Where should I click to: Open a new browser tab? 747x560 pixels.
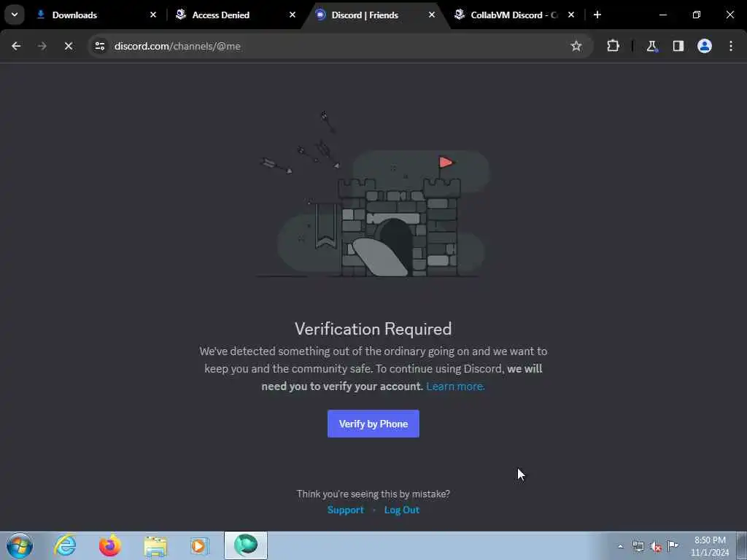(x=597, y=15)
